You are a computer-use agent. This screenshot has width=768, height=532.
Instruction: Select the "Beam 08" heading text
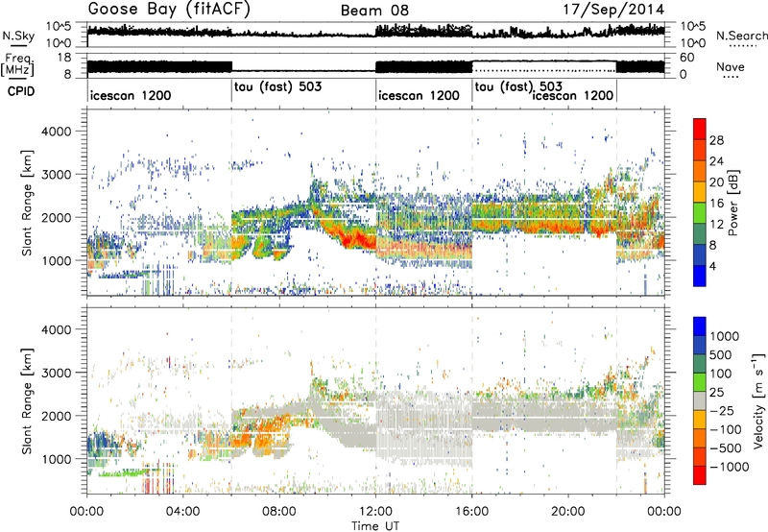pos(374,11)
